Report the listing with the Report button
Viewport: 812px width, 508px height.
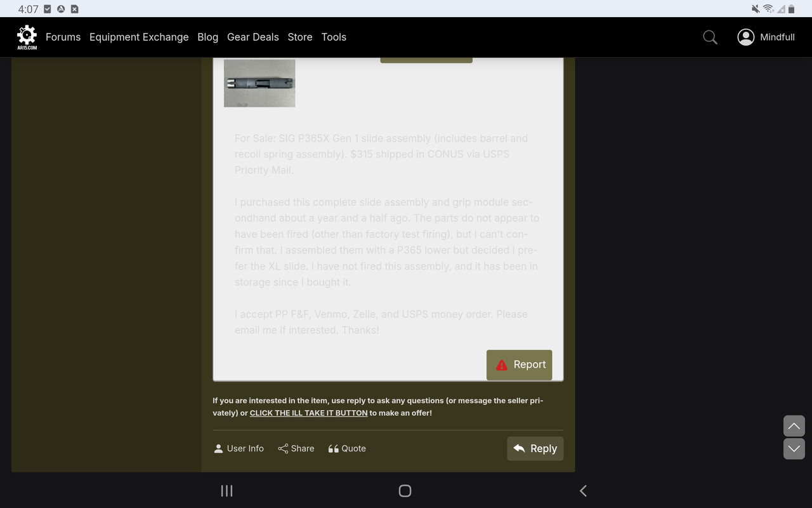[519, 364]
